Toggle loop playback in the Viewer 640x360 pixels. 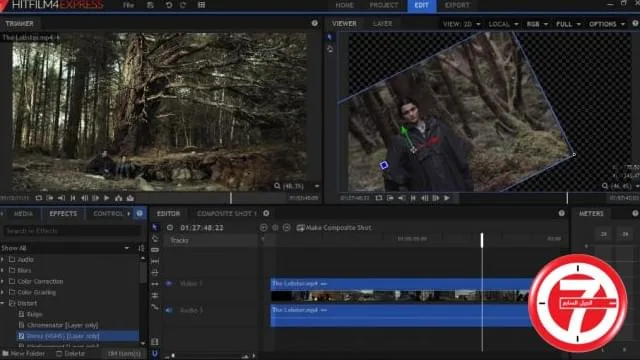click(379, 198)
